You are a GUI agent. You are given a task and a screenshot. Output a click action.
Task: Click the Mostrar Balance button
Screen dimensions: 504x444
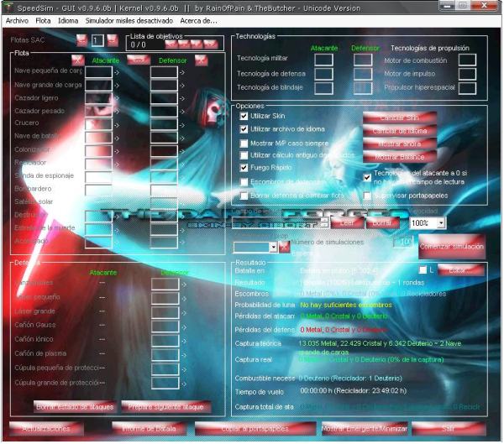pos(400,157)
